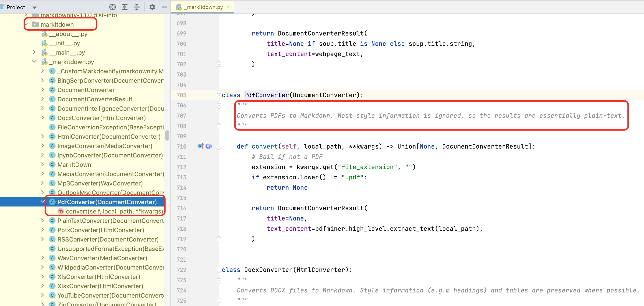Collapse the PdfConverter(DocumentConverter) tree node
This screenshot has height=306, width=644.
pos(42,202)
